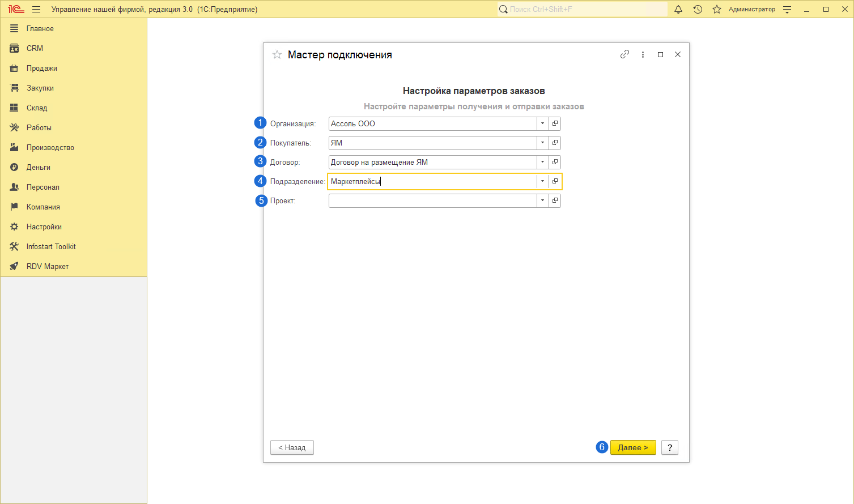The image size is (854, 504).
Task: Open the CRM section
Action: click(x=74, y=48)
